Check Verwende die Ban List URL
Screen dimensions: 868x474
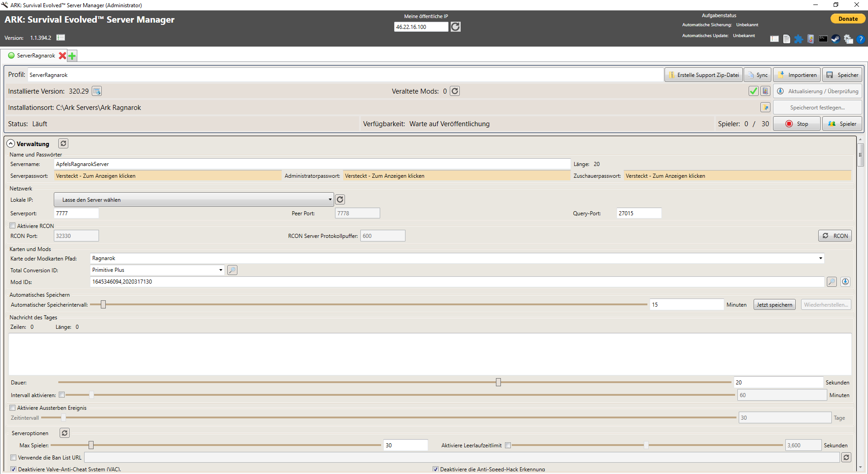pos(13,458)
